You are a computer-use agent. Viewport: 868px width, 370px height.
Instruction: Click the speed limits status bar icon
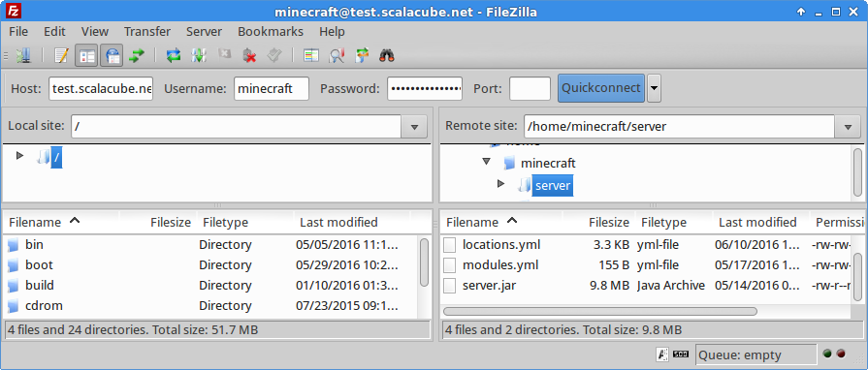tap(681, 355)
